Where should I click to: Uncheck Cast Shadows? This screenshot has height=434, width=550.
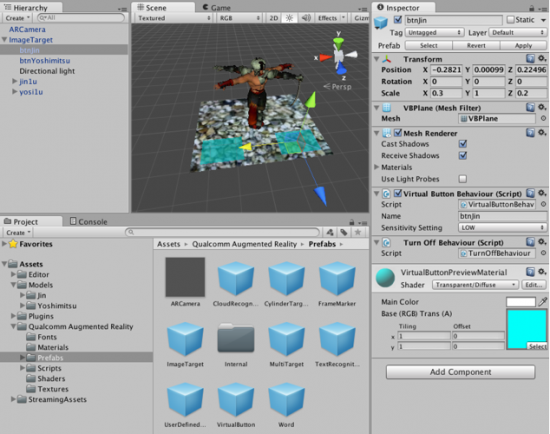point(463,144)
